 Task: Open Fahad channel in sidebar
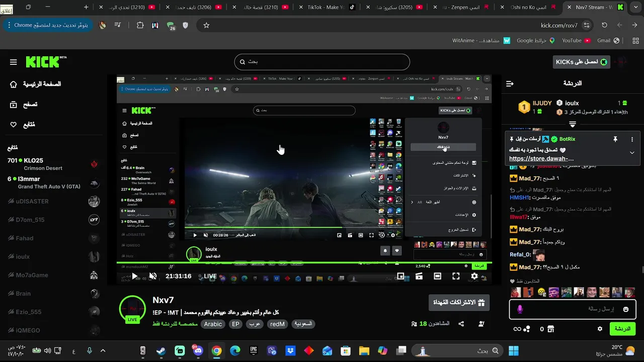pos(53,238)
